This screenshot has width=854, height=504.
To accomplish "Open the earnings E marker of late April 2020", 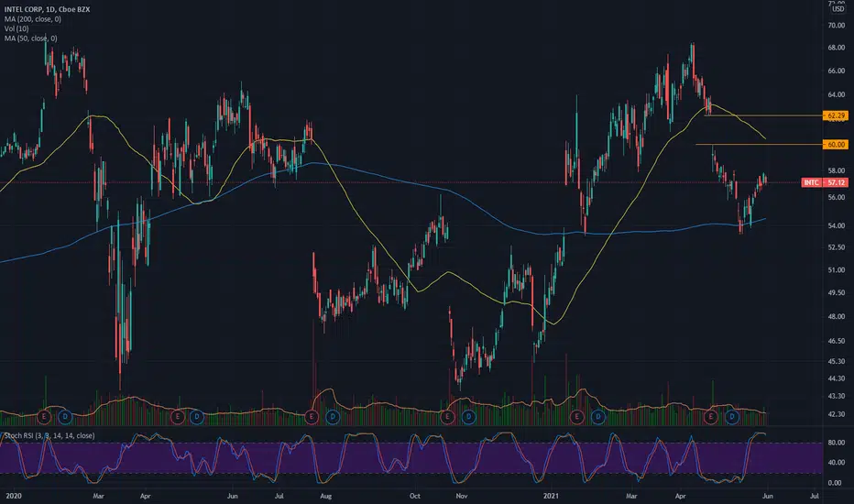I will tap(177, 417).
